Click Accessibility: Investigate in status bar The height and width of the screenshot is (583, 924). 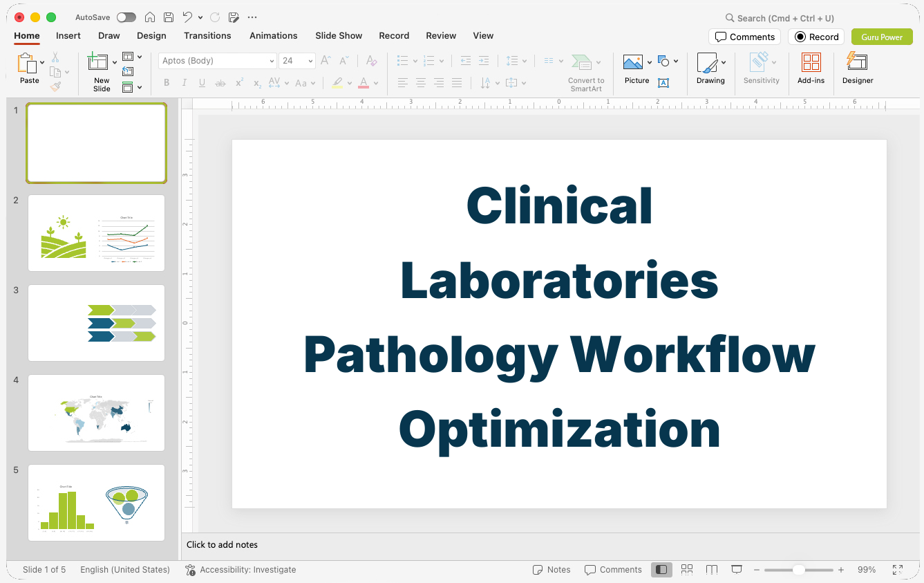241,570
